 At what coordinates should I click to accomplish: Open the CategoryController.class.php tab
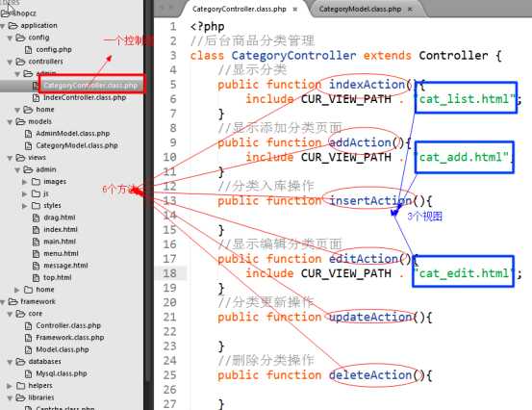[240, 10]
